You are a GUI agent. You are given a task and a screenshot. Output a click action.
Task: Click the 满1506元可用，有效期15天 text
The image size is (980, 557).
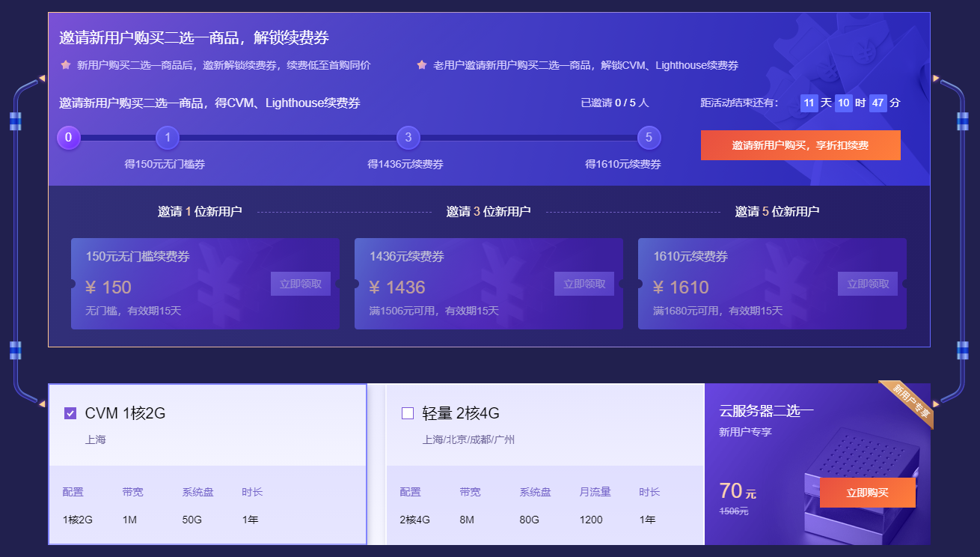click(x=434, y=311)
